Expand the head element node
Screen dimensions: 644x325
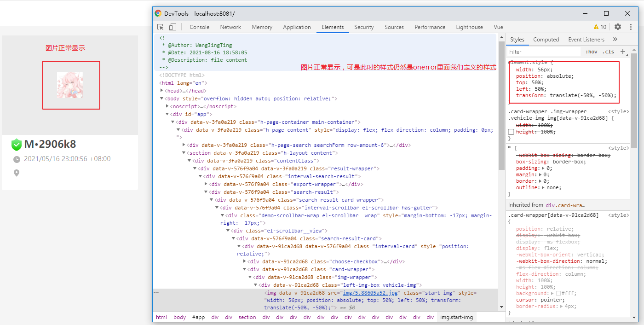point(161,91)
